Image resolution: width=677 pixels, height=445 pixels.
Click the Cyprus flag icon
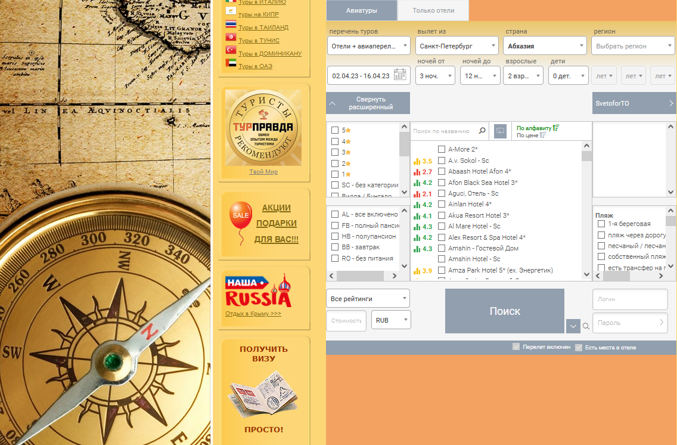[231, 12]
